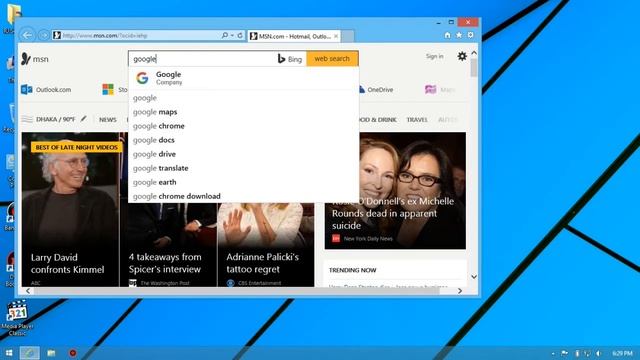Click in the MSN search input field

pyautogui.click(x=203, y=59)
